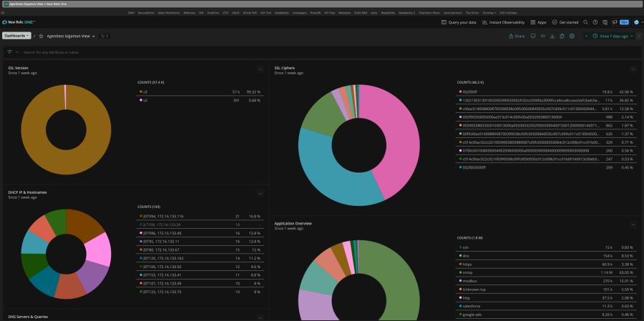
Task: Click pink segment of DHCP donut chart
Action: tap(99, 248)
